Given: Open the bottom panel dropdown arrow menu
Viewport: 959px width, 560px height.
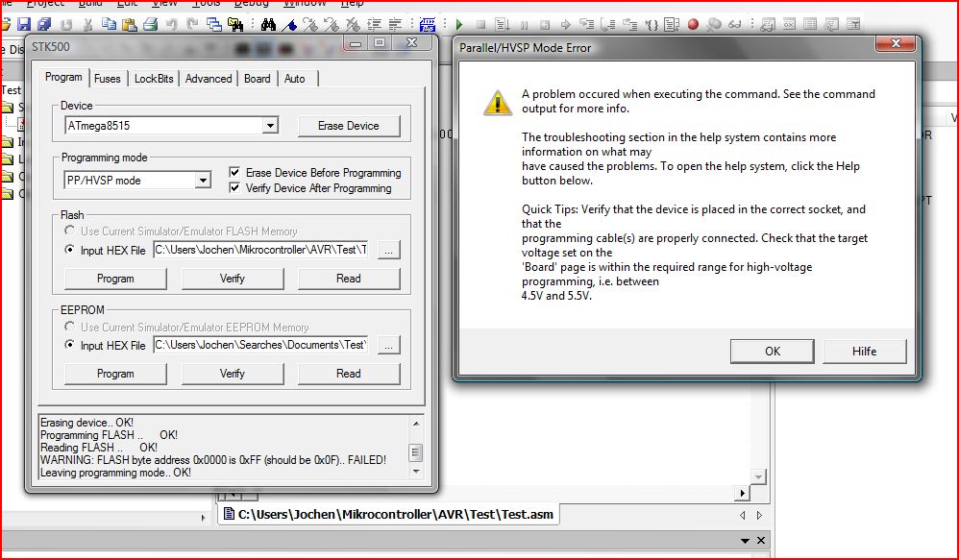Looking at the screenshot, I should coord(745,541).
